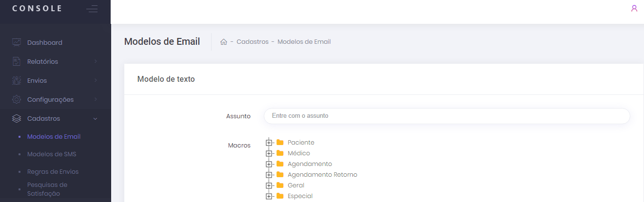Screen dimensions: 644x202
Task: Click the Envios icon in sidebar
Action: [17, 80]
